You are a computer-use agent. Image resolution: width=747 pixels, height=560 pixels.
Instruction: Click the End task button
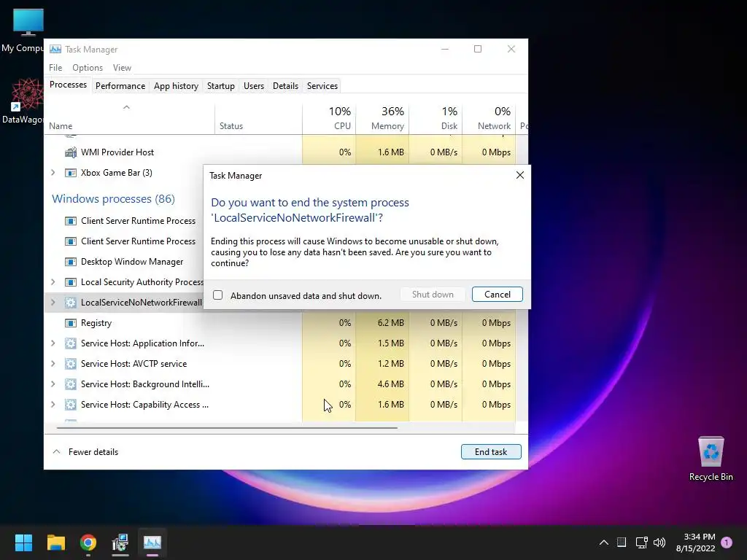click(x=491, y=451)
